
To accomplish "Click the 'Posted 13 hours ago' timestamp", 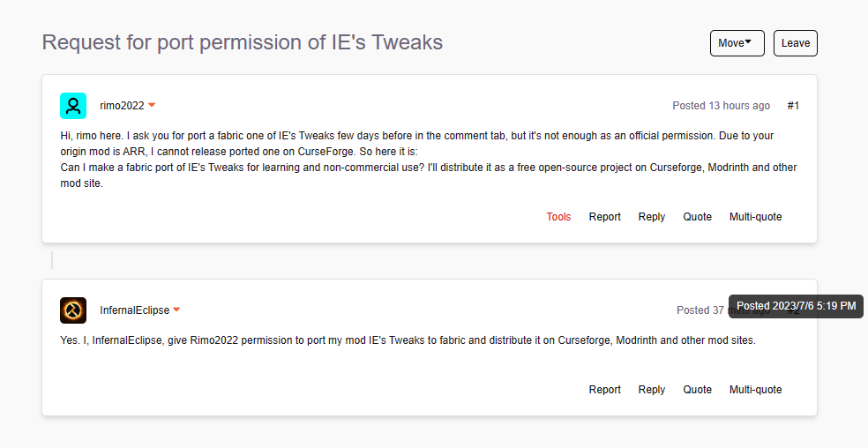I will click(x=721, y=106).
